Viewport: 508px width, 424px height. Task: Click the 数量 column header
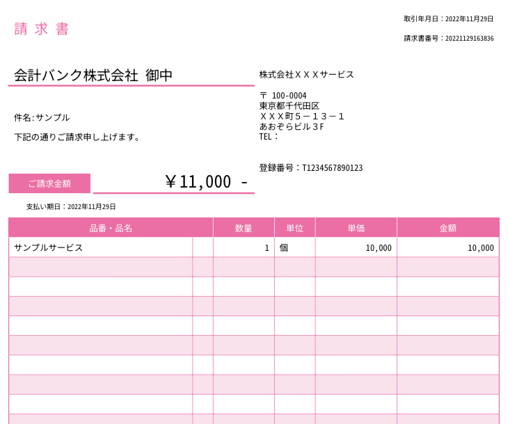point(244,228)
